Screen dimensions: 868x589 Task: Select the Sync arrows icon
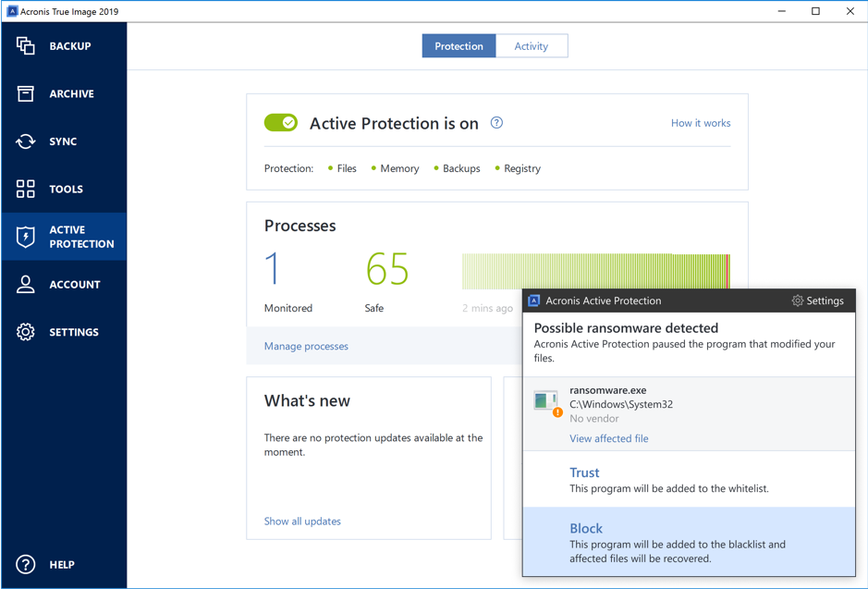coord(26,141)
